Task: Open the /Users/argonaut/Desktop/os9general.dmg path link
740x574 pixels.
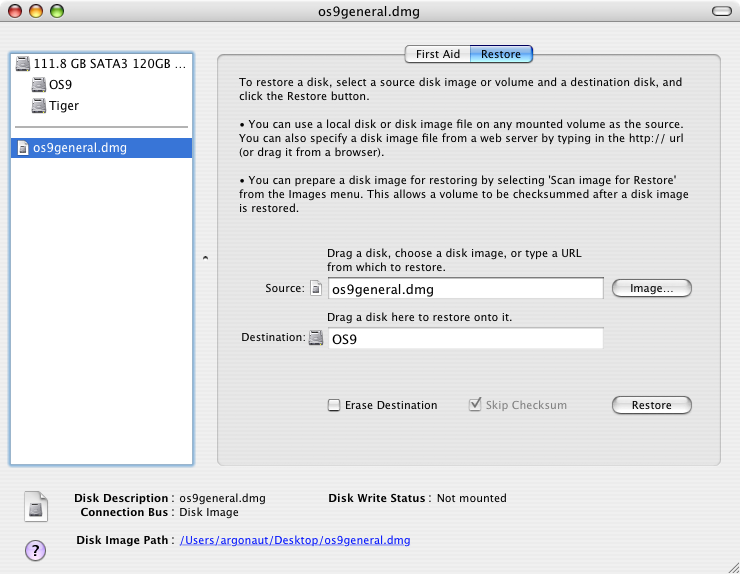Action: tap(295, 540)
